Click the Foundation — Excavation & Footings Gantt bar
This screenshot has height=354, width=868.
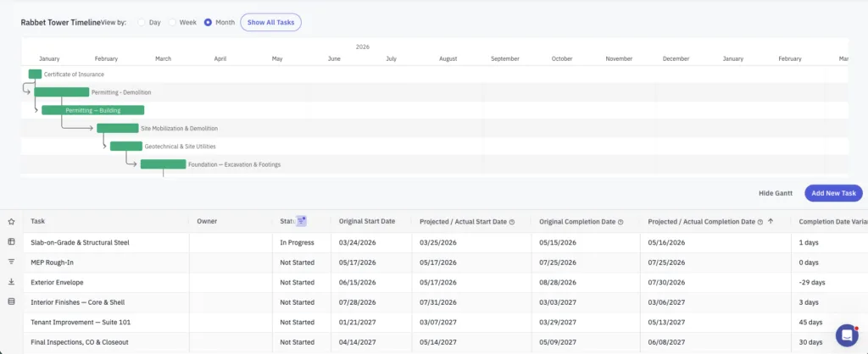tap(164, 164)
